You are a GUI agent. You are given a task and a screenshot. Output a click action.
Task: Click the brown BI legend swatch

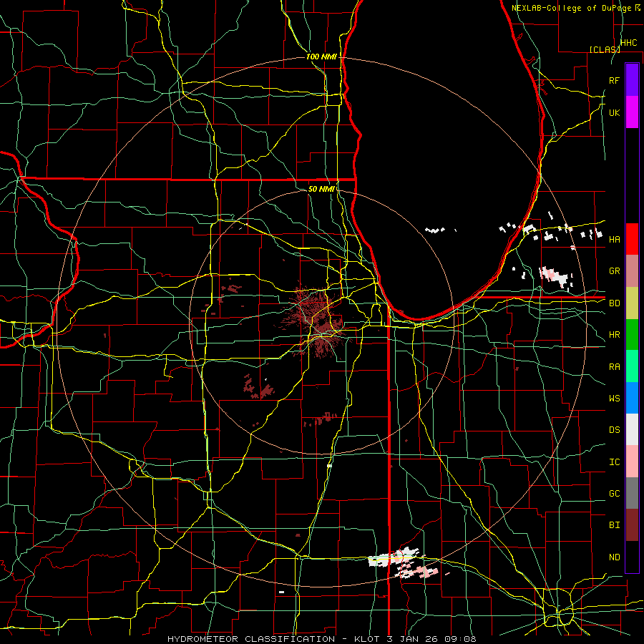(x=632, y=525)
